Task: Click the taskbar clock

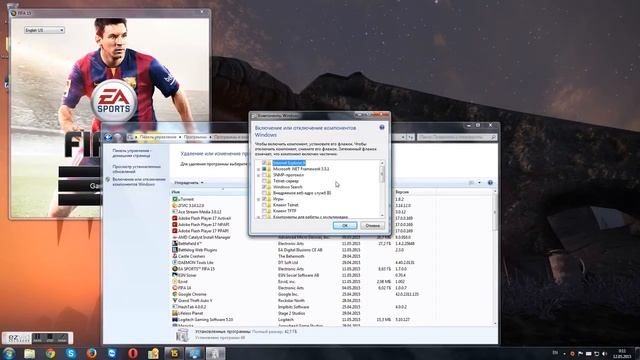Action: coord(622,353)
